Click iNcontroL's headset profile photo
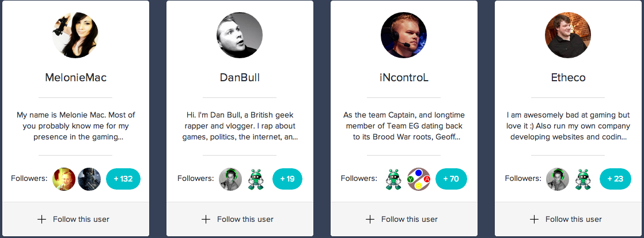644x238 pixels. point(403,36)
